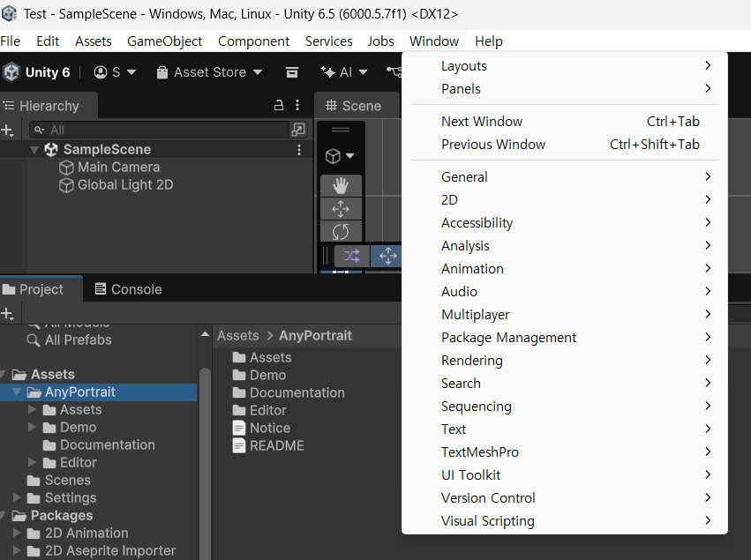751x560 pixels.
Task: Open the Layouts submenu
Action: pyautogui.click(x=565, y=66)
